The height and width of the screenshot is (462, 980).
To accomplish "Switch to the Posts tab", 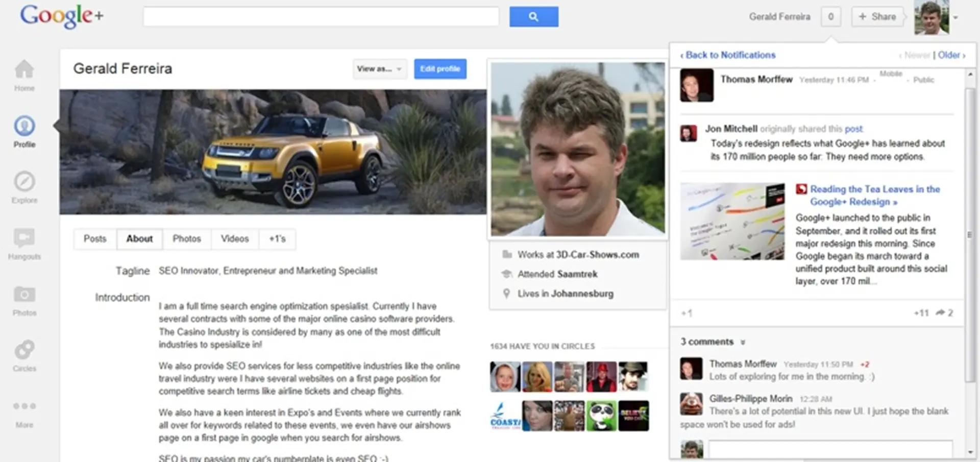I will (95, 239).
